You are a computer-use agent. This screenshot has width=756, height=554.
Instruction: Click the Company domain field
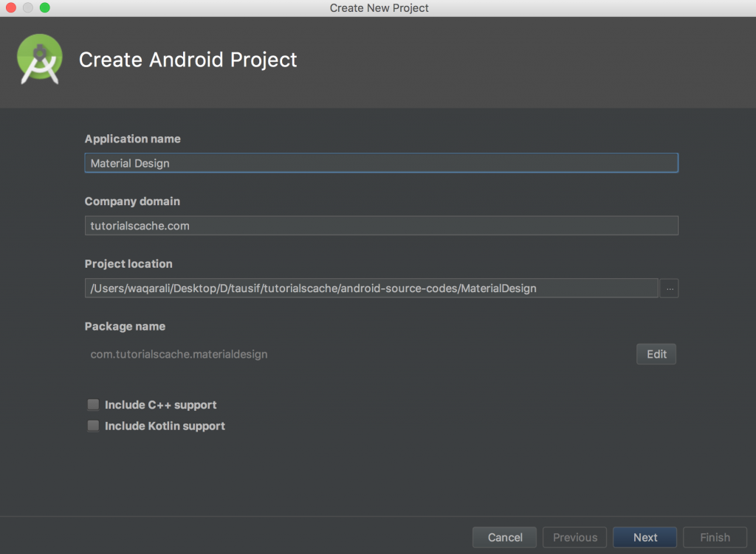pyautogui.click(x=381, y=225)
